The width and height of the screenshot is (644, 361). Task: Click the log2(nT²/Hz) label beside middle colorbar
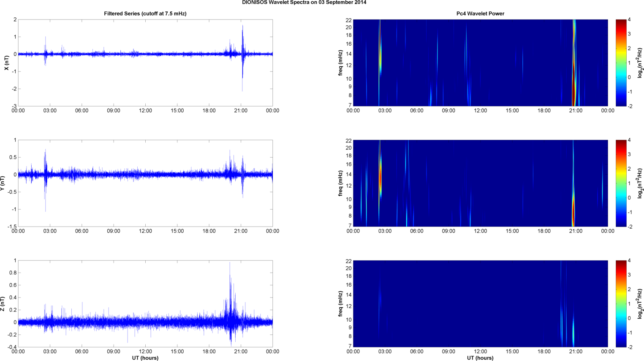pyautogui.click(x=640, y=183)
